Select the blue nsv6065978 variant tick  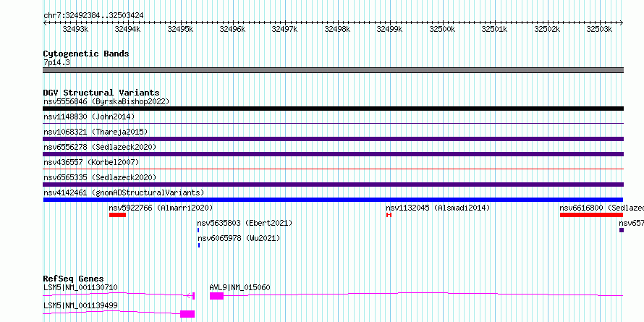(x=199, y=245)
